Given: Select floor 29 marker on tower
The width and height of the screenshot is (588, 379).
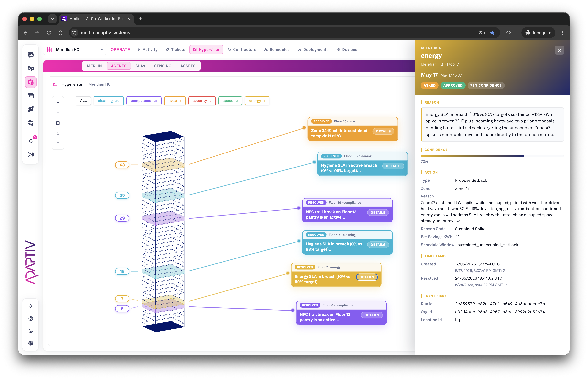Looking at the screenshot, I should (x=122, y=218).
